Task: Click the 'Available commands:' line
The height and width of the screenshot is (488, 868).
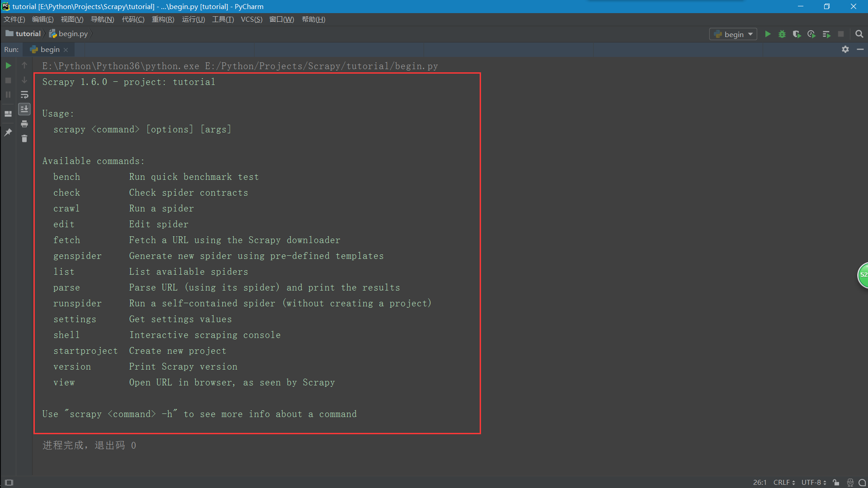Action: (x=94, y=161)
